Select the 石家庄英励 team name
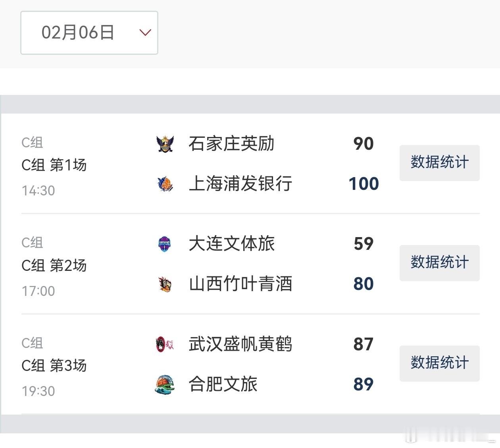 [x=231, y=144]
